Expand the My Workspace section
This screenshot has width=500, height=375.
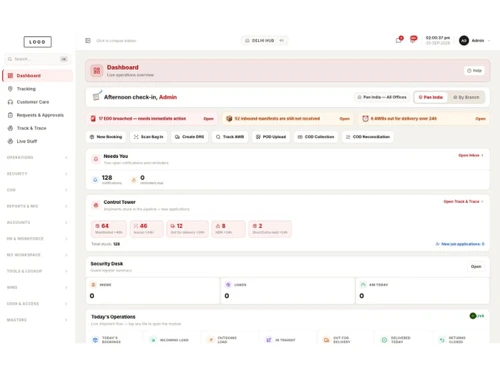[37, 255]
